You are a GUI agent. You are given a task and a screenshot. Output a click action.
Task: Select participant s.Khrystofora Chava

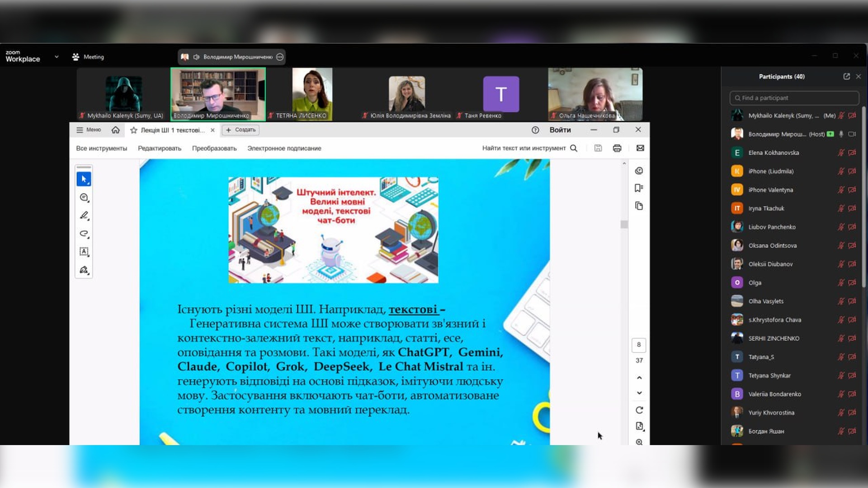pos(794,320)
